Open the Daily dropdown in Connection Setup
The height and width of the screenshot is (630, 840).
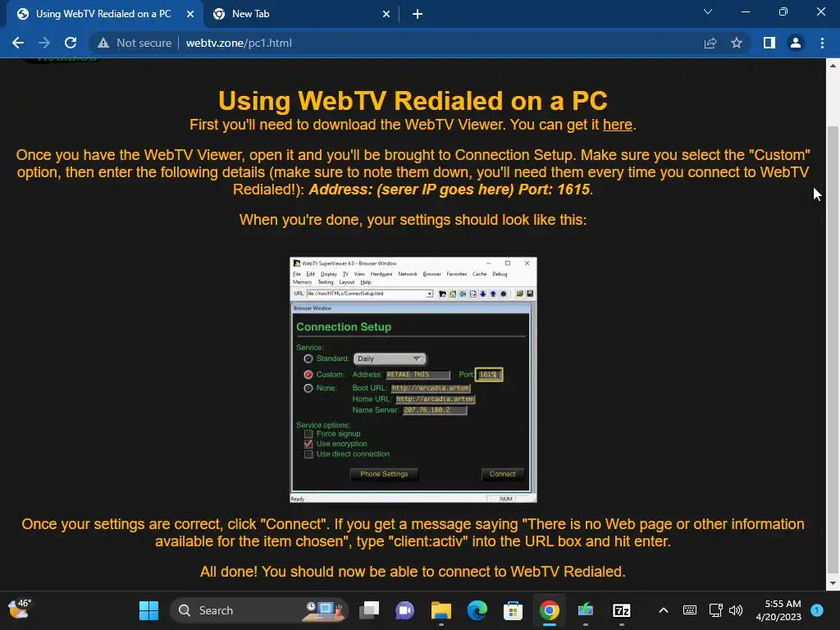click(x=390, y=358)
